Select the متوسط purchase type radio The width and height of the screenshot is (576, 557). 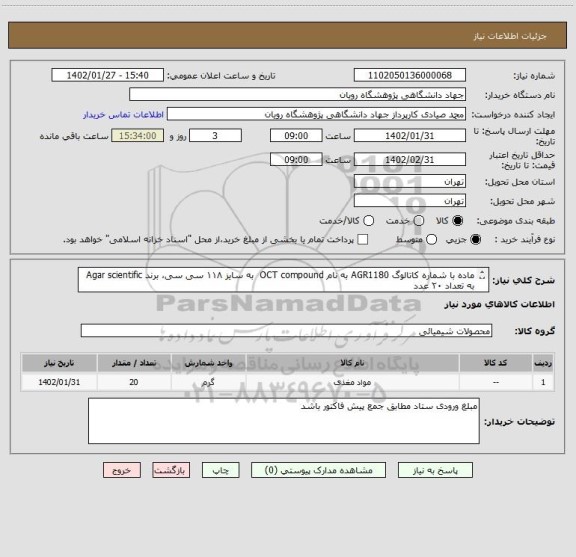431,240
